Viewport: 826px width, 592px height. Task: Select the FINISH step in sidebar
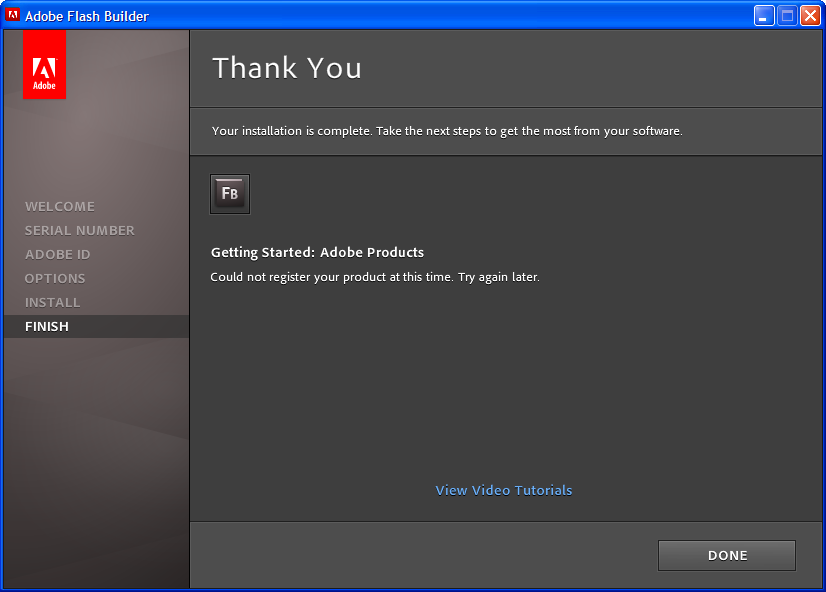96,327
